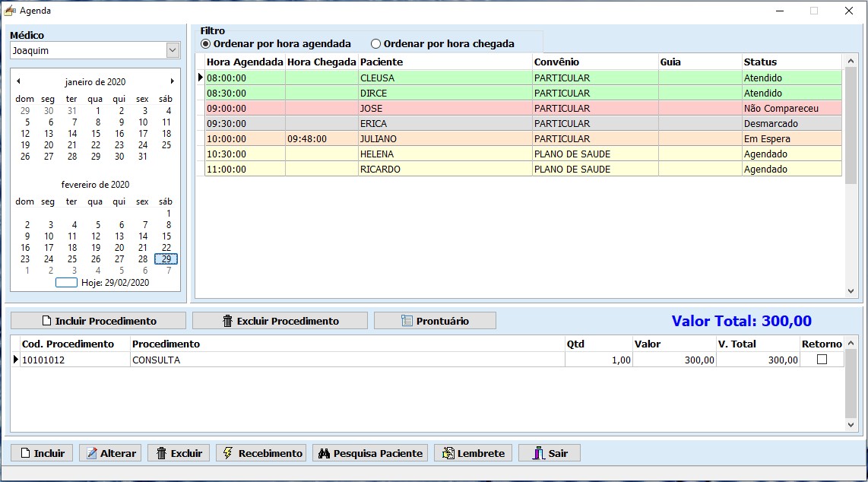
Task: Click procedure code 10101012 cell
Action: [74, 360]
